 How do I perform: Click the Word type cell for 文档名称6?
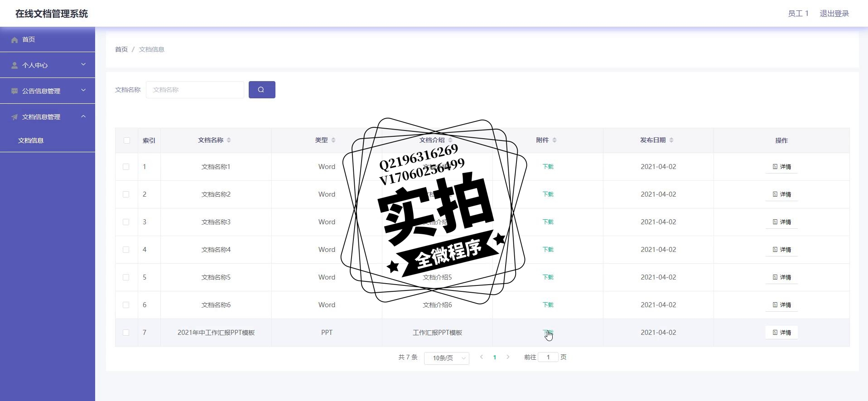[327, 305]
